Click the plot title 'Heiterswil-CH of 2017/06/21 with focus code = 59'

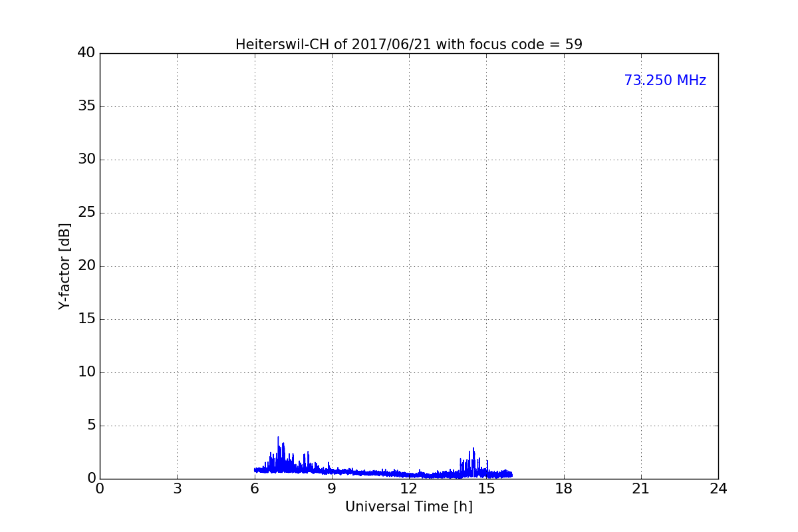(409, 45)
